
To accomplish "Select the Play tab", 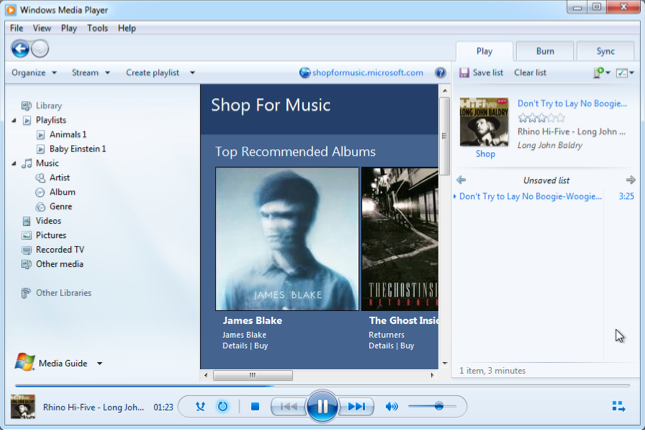I will tap(484, 51).
